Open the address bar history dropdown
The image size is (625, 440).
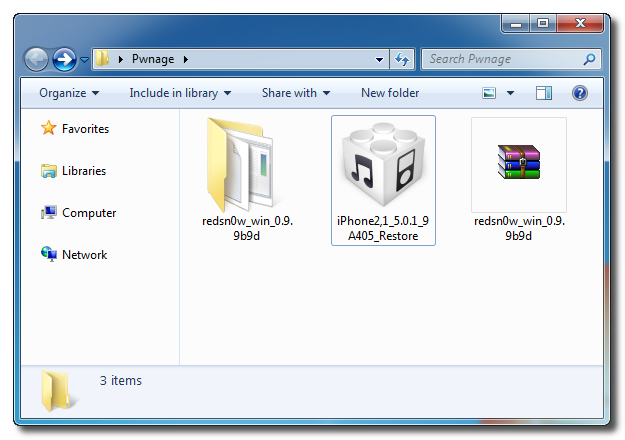click(x=379, y=59)
